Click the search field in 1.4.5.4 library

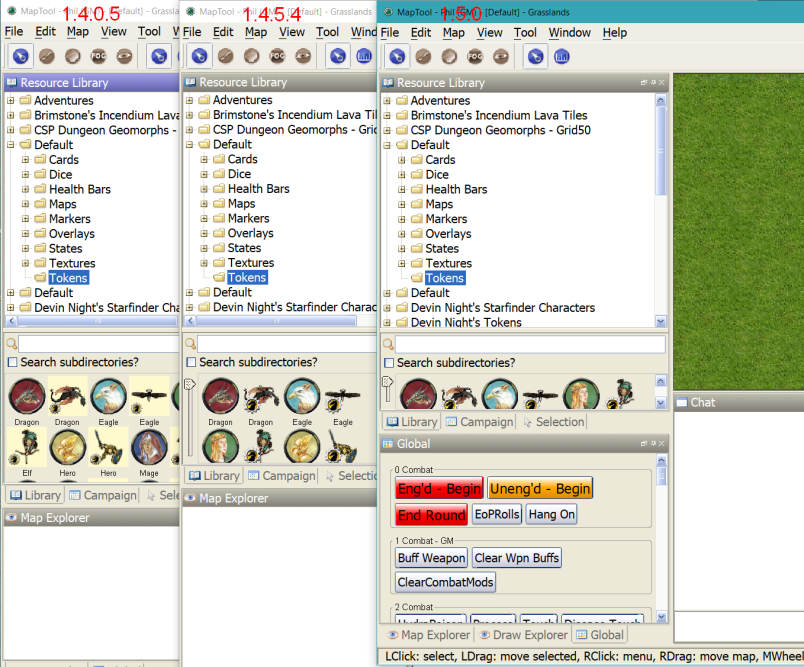(x=287, y=343)
